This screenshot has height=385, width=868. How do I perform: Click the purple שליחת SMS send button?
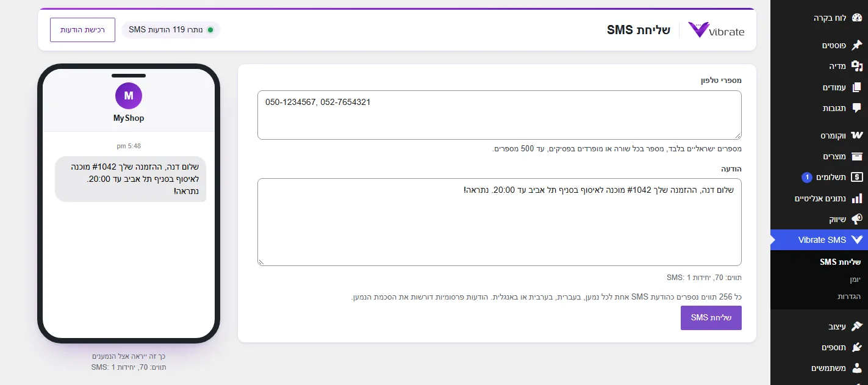711,318
